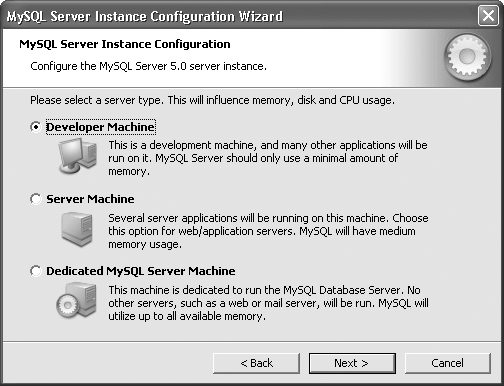Click the 'Please select a server type' instruction
Image resolution: width=504 pixels, height=386 pixels.
click(212, 100)
